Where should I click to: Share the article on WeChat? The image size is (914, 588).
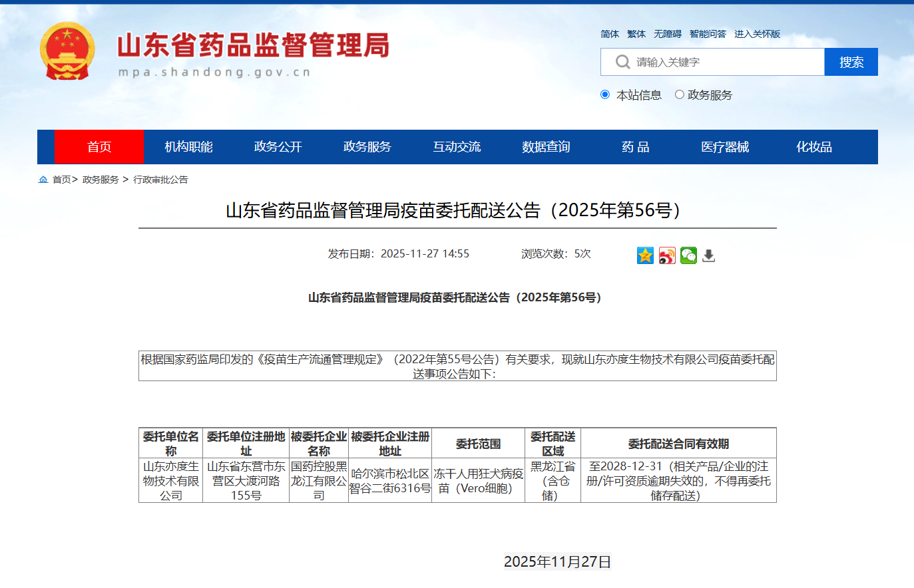(688, 255)
